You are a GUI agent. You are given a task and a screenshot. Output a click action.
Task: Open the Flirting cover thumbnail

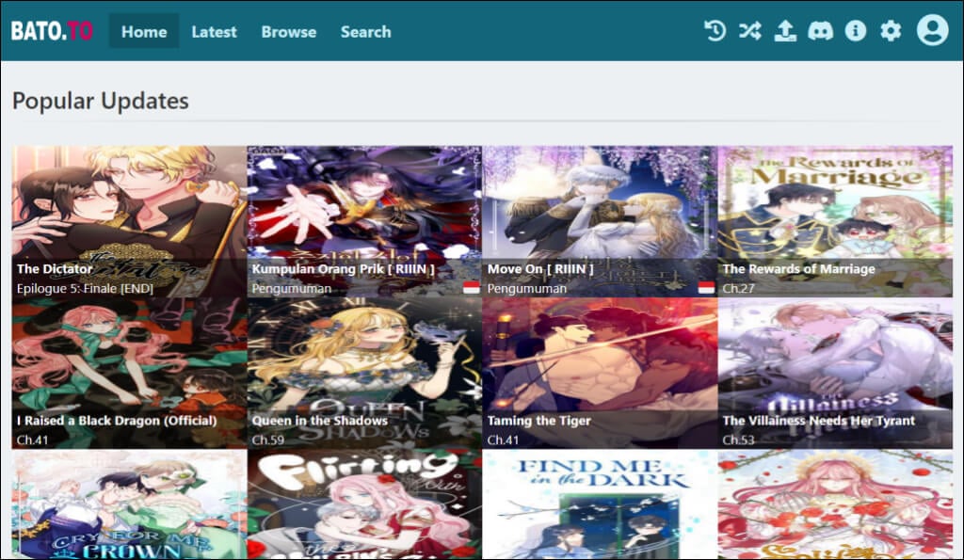pyautogui.click(x=364, y=504)
